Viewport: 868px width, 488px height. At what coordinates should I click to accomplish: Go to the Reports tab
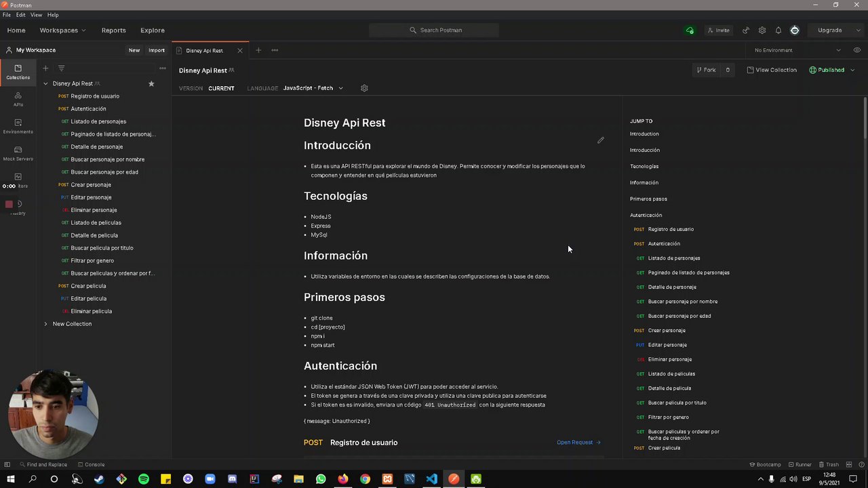(x=114, y=30)
